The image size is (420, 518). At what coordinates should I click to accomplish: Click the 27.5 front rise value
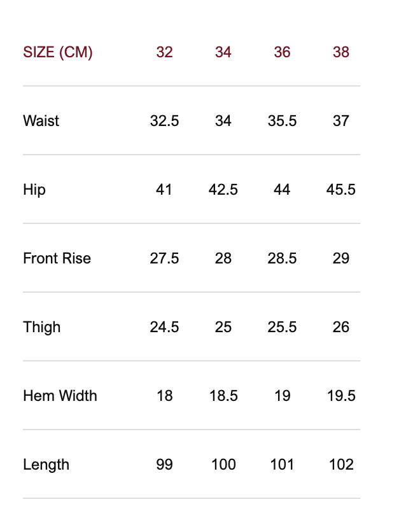[x=164, y=258]
